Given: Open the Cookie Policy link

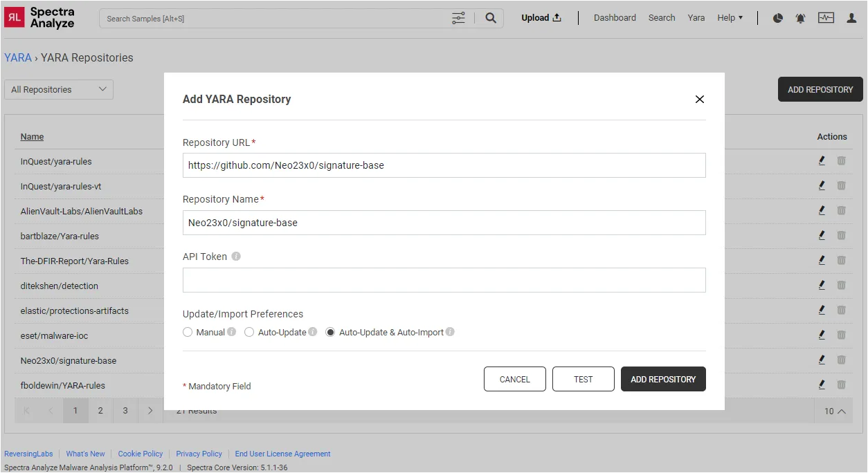Looking at the screenshot, I should tap(141, 454).
